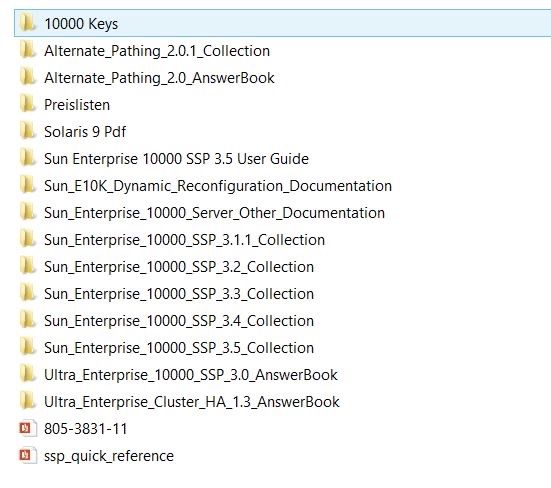Click 'Ultra_Enterprise_10000_SSP_3.0_AnswerBook' name

[191, 375]
